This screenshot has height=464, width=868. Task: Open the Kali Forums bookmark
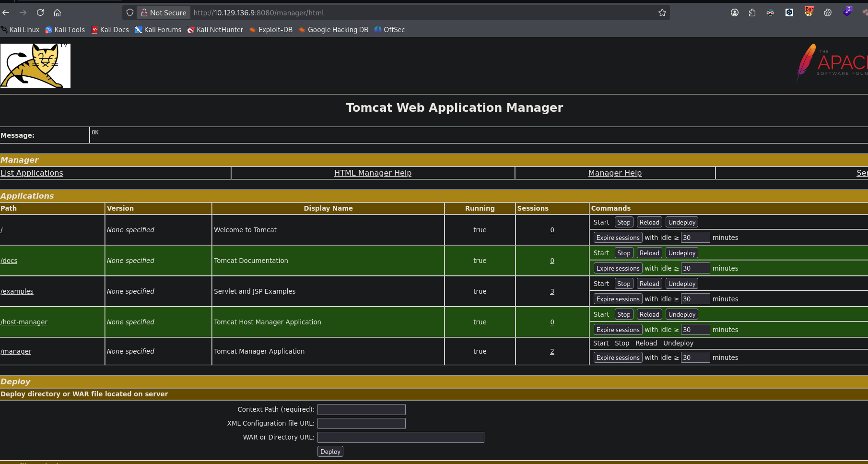[x=158, y=30]
